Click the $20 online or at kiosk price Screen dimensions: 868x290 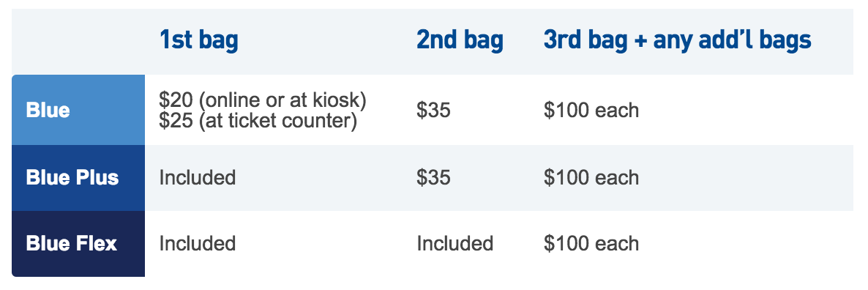263,100
